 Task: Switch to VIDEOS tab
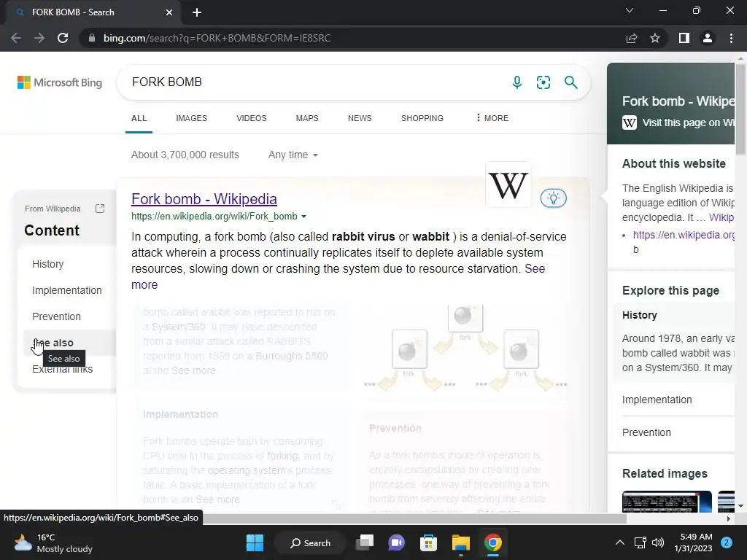[x=252, y=118]
